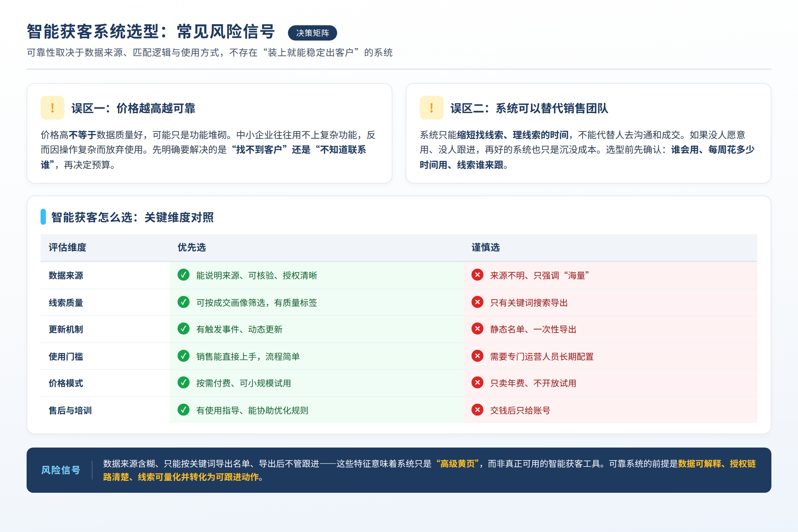
Task: Click the red cross icon in 更新机制 row
Action: tap(477, 329)
